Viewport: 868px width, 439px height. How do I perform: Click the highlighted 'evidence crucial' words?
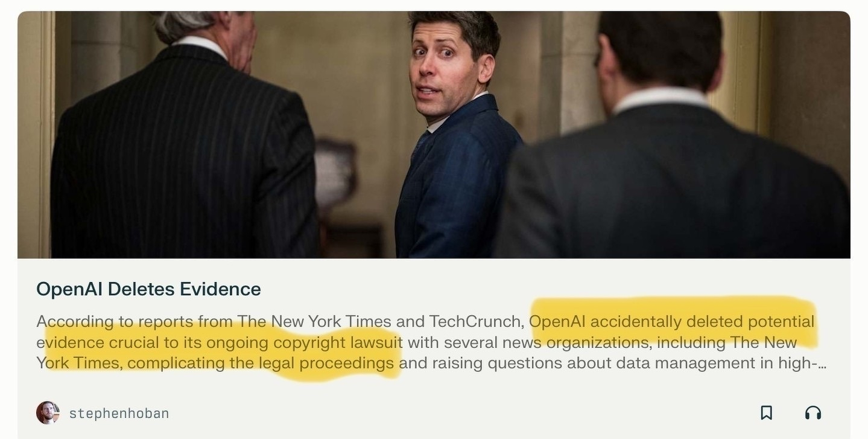(x=97, y=342)
